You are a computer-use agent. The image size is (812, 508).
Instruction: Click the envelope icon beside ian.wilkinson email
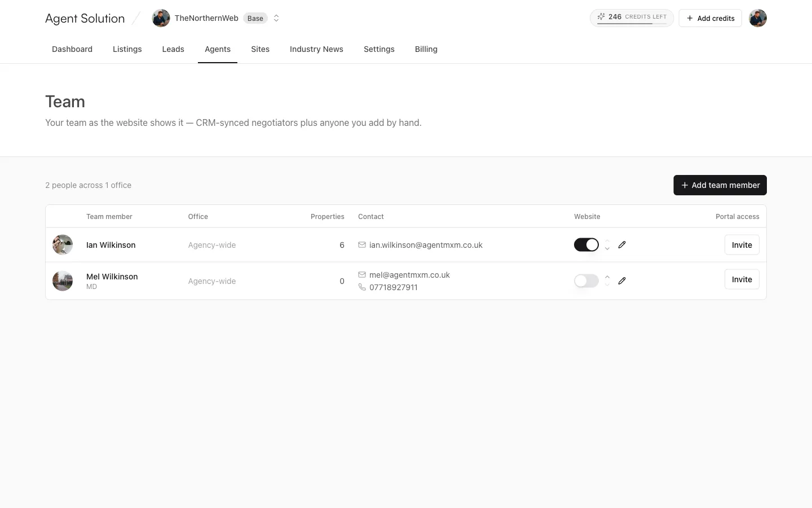click(362, 245)
